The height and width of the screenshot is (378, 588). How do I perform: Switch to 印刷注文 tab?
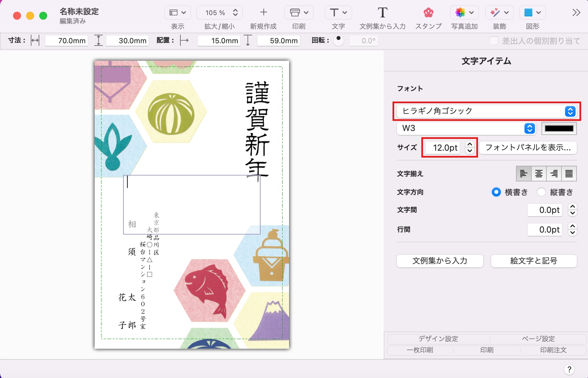click(553, 350)
